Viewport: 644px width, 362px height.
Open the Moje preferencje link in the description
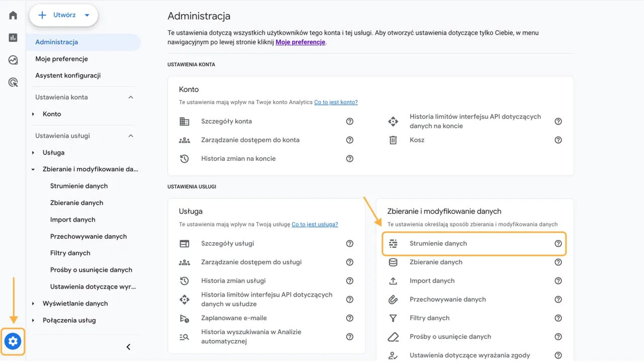(300, 42)
